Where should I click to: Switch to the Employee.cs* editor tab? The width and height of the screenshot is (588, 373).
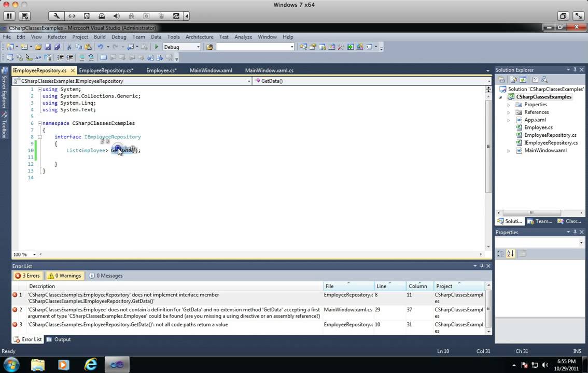(161, 70)
